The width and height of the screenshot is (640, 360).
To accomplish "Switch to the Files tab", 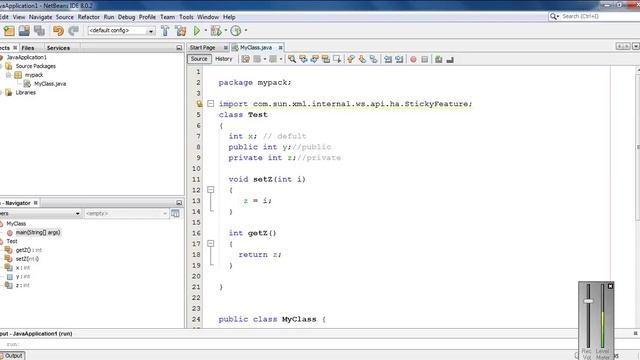I will coord(28,48).
